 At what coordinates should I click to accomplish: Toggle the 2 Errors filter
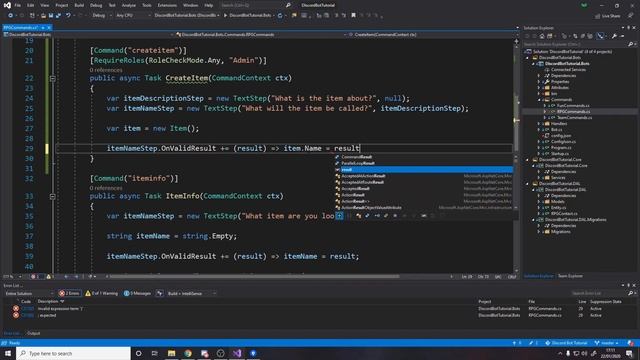(69, 293)
